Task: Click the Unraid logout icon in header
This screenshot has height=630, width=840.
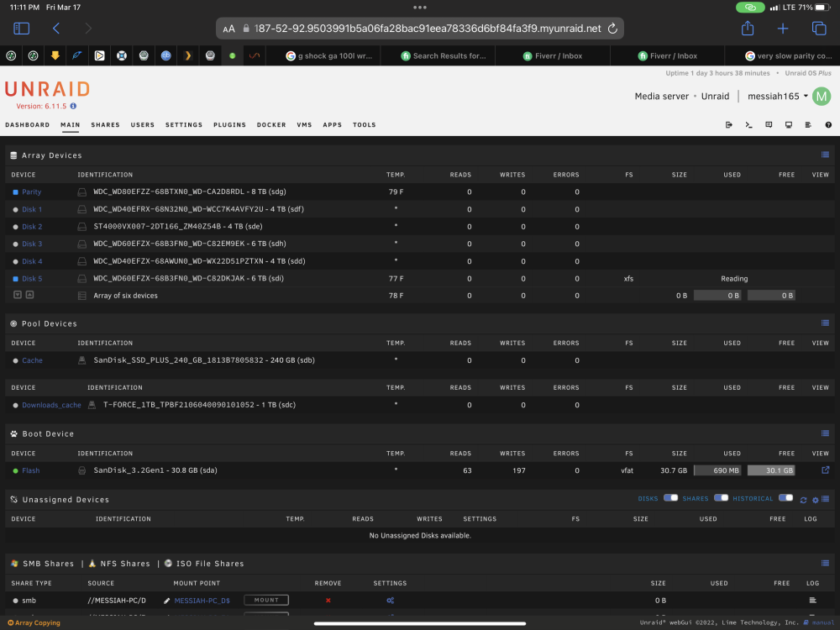Action: point(728,125)
